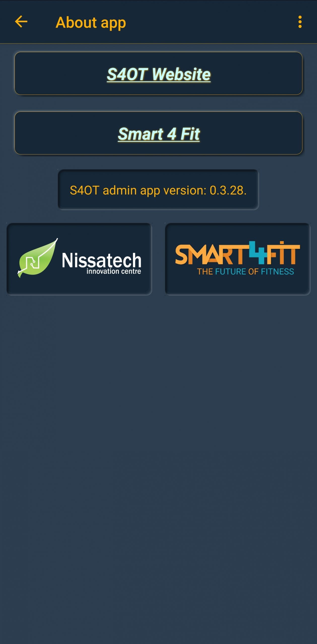The image size is (317, 644).
Task: Tap the 'About app' header title
Action: [x=91, y=23]
